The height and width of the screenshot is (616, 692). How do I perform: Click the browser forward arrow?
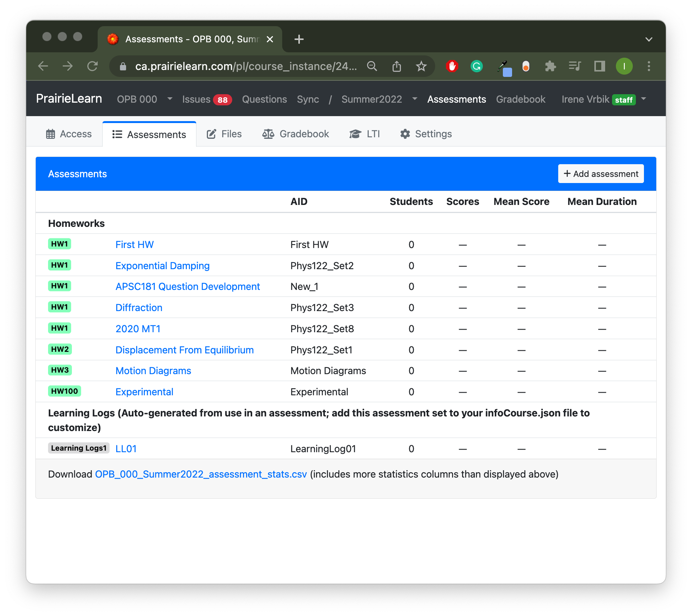point(68,66)
